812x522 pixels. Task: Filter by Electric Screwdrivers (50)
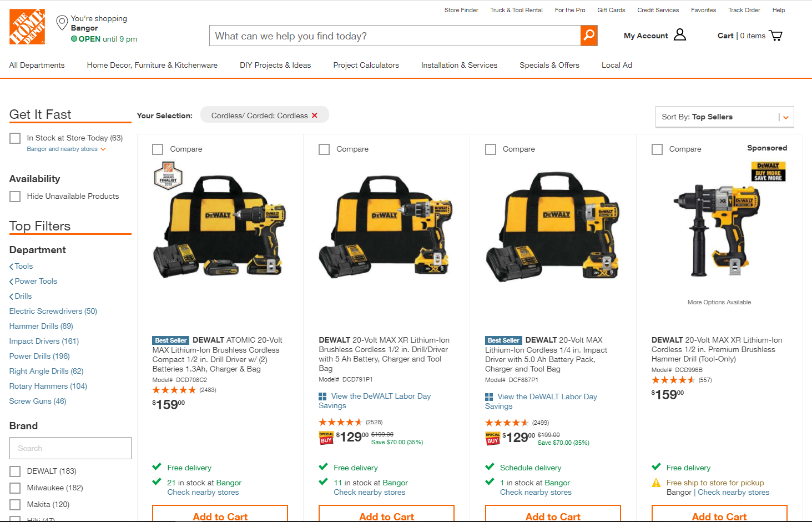coord(53,312)
